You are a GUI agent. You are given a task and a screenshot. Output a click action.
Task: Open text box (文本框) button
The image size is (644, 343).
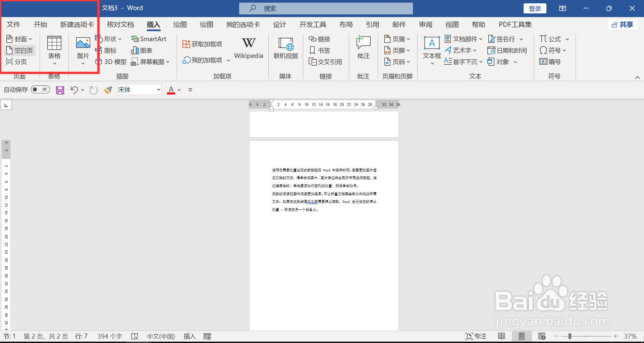432,50
